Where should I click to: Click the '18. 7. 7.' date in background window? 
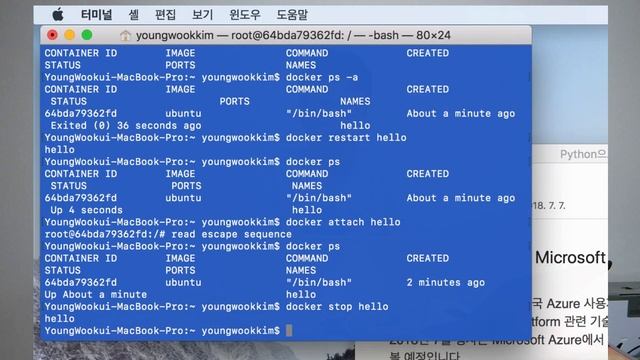(549, 205)
